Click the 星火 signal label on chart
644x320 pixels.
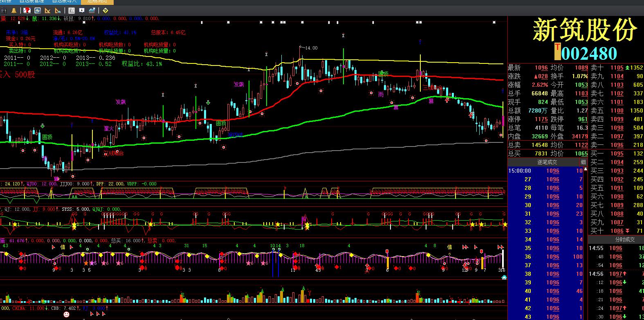[x=108, y=128]
